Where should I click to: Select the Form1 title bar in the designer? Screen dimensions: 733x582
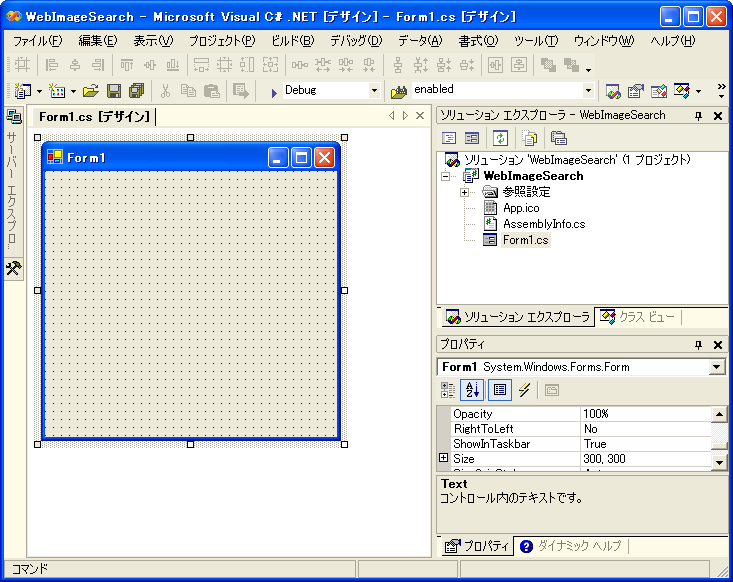[191, 157]
